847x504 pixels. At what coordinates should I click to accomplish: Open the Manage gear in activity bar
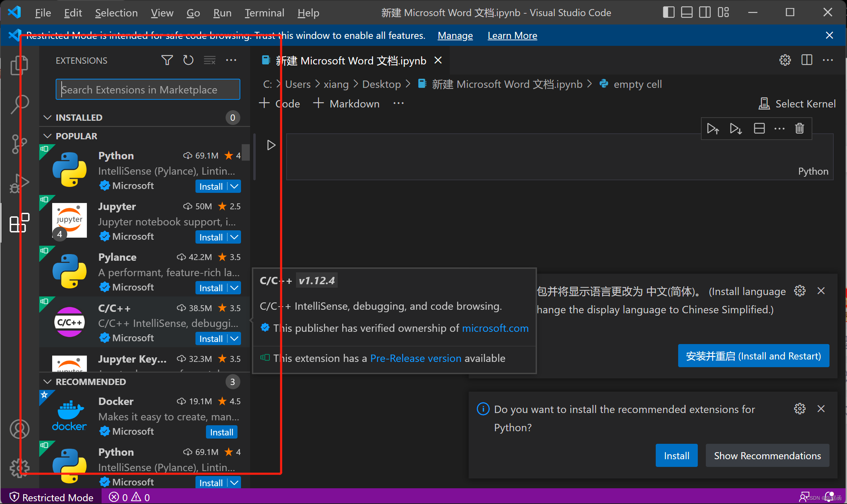[x=19, y=468]
